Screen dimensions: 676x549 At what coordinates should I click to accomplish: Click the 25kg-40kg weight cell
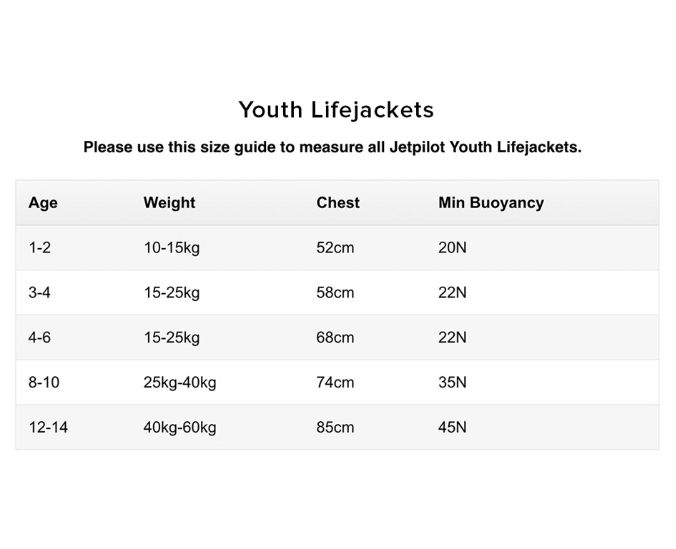click(180, 383)
